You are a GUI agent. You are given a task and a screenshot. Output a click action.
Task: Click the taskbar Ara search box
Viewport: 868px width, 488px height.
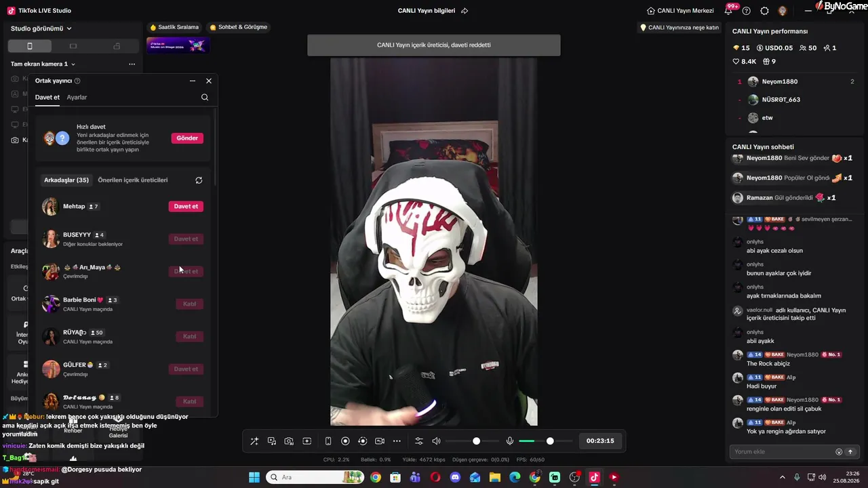(315, 477)
